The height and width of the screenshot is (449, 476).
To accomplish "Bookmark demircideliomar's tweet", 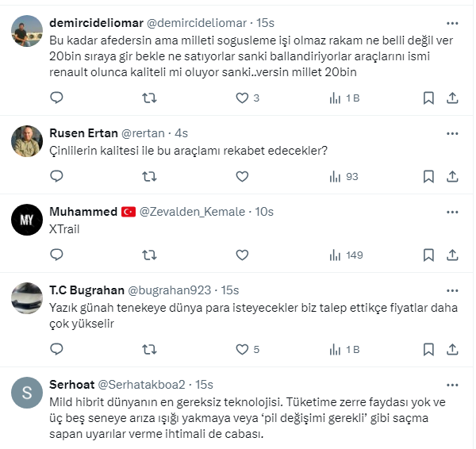I will pyautogui.click(x=428, y=98).
